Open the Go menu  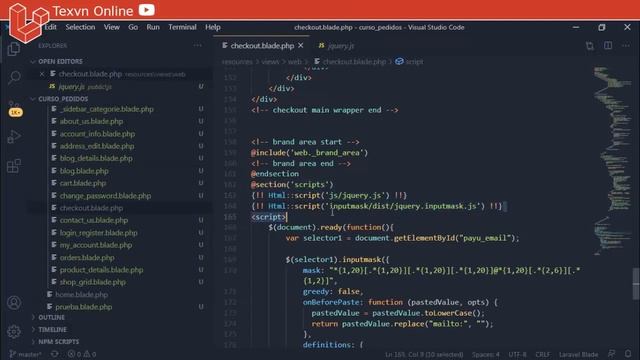[133, 27]
